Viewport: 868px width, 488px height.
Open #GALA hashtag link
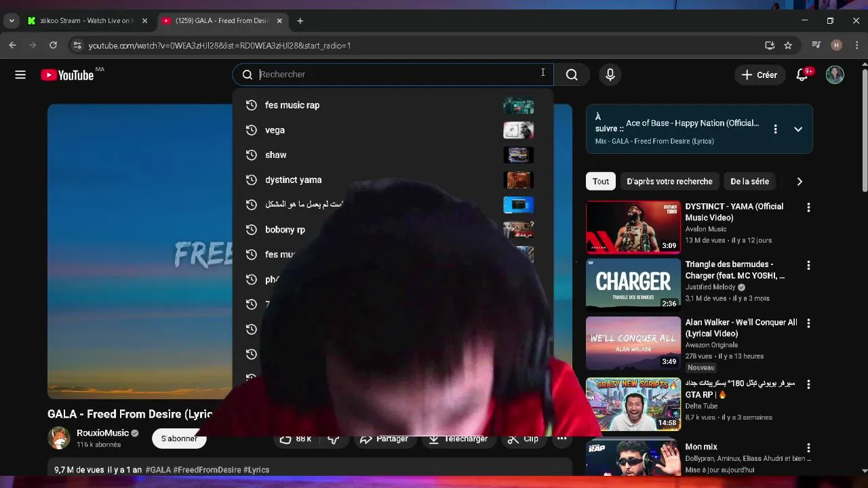158,470
